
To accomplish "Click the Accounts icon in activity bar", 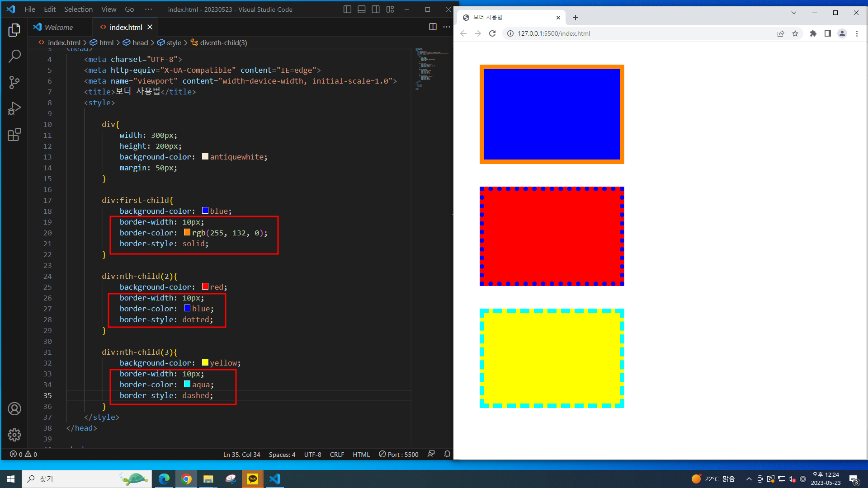I will click(14, 408).
